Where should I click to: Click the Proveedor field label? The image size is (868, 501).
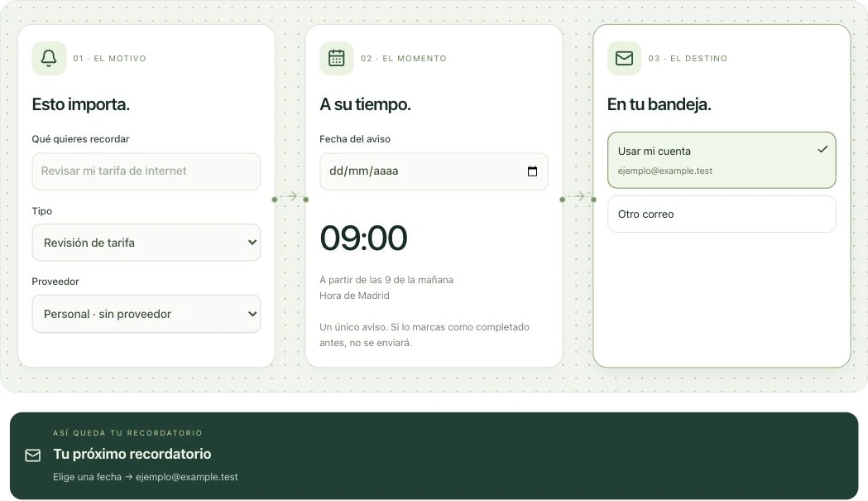[x=55, y=282]
